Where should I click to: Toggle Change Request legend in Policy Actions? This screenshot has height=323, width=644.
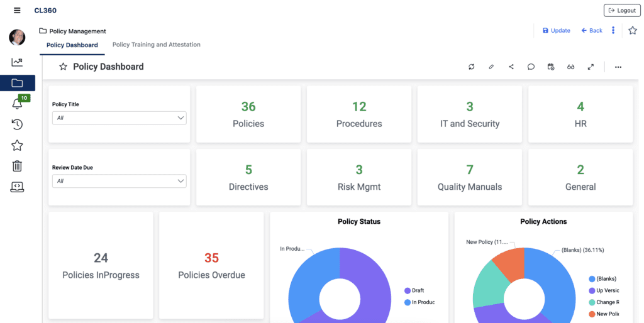pyautogui.click(x=604, y=302)
